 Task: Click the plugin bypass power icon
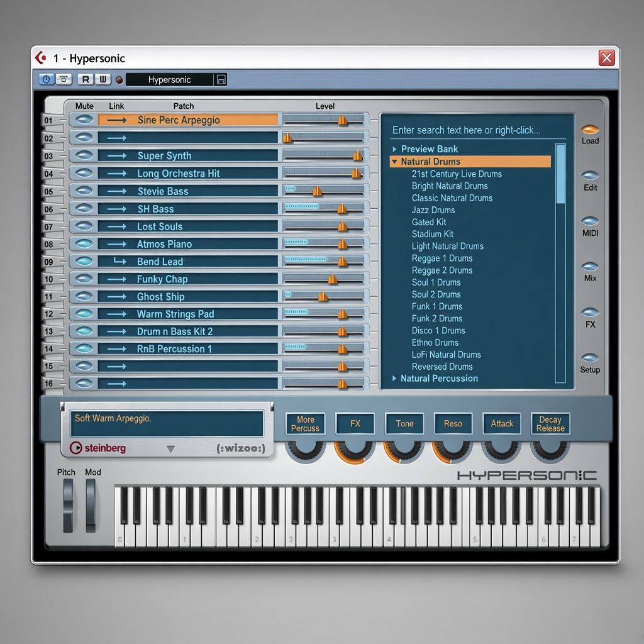coord(47,79)
